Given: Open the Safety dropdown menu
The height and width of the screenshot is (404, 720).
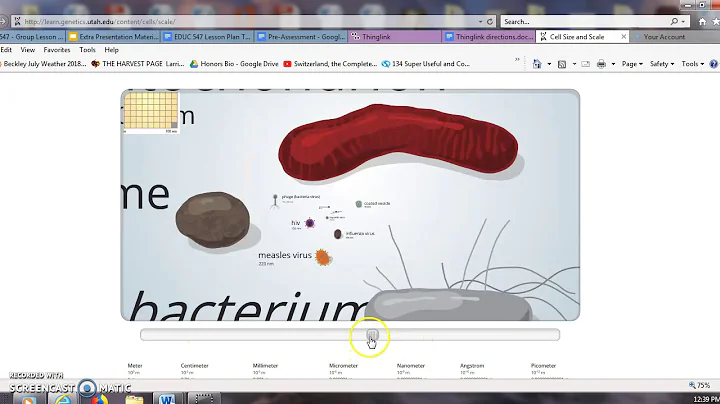Looking at the screenshot, I should (662, 64).
